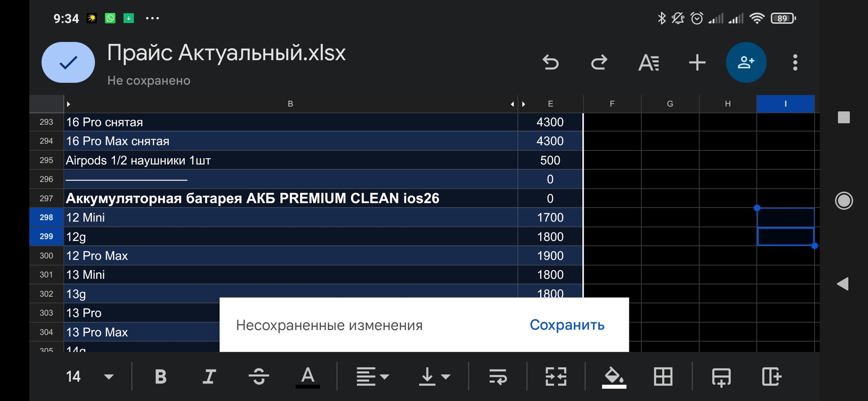Open cell borders options
This screenshot has width=868, height=401.
click(x=663, y=376)
